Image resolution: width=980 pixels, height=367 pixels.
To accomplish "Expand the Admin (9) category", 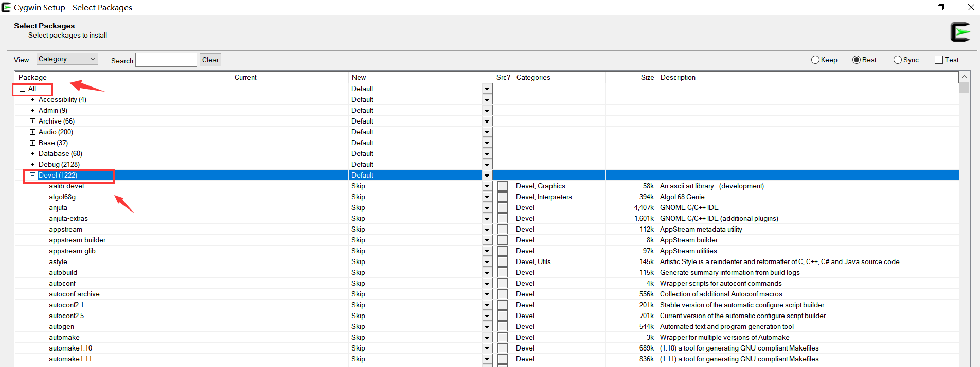I will click(x=32, y=111).
